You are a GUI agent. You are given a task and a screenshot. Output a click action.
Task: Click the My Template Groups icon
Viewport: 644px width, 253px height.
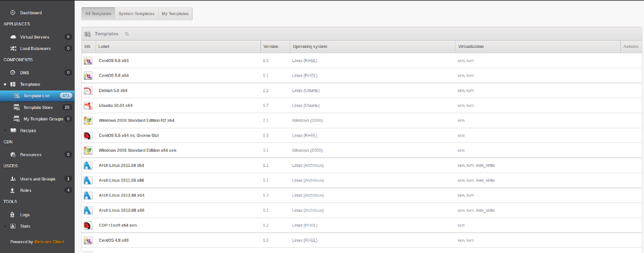click(17, 119)
